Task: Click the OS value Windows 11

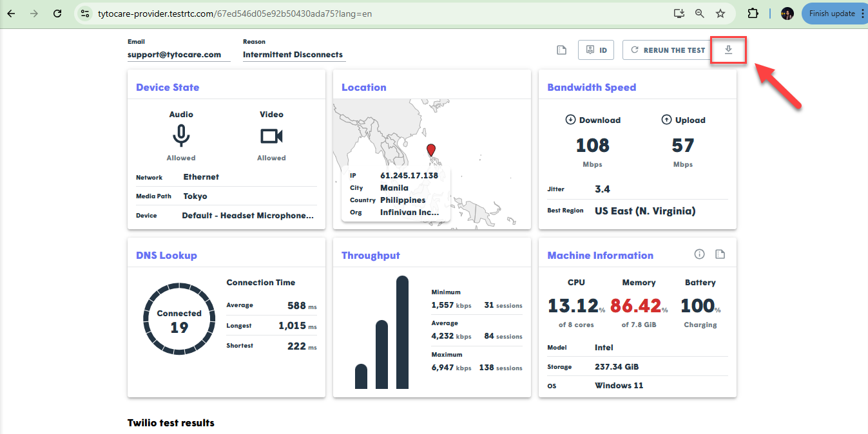Action: 619,385
